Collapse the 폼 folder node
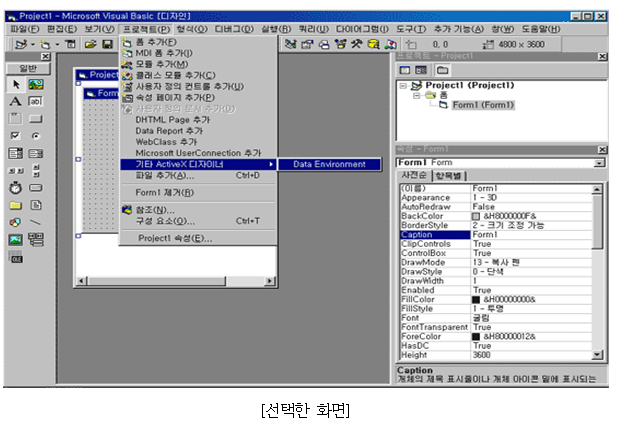 416,95
